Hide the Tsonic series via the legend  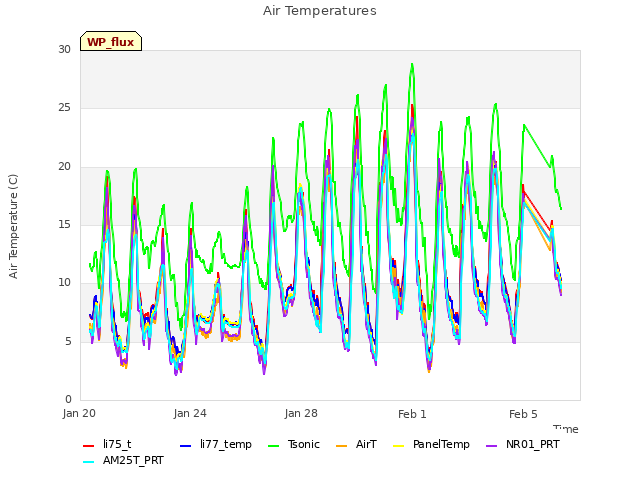pos(294,444)
